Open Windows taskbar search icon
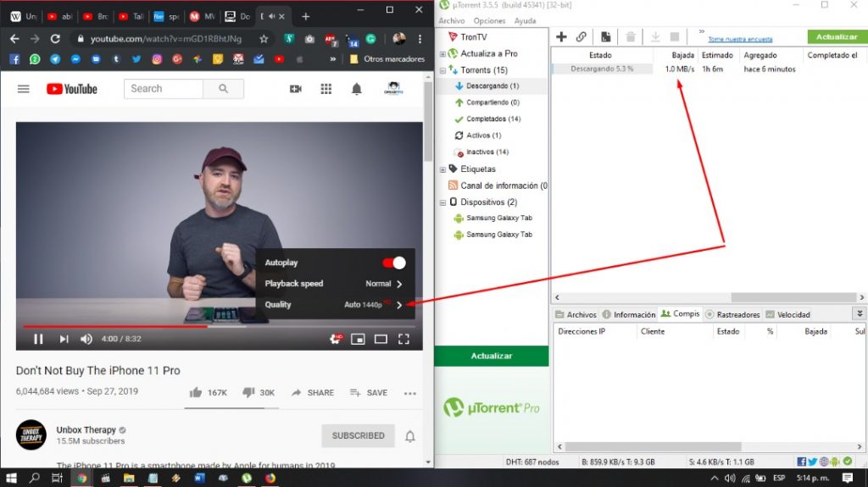868x487 pixels. (x=34, y=478)
